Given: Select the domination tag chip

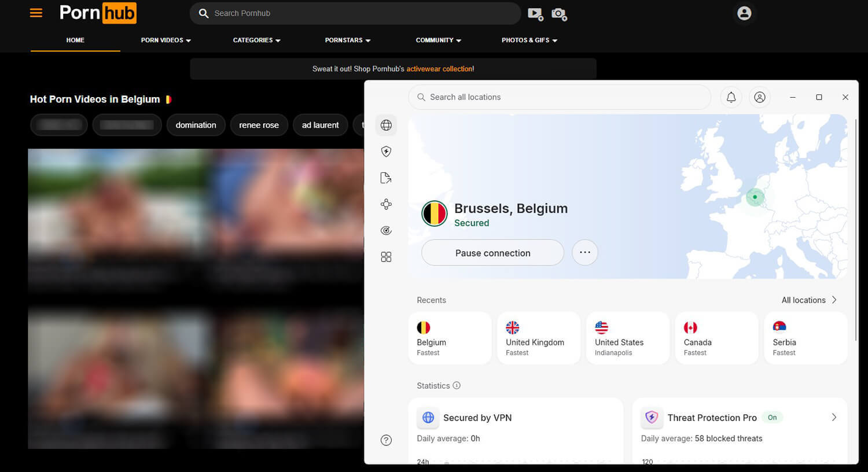Looking at the screenshot, I should pos(196,125).
